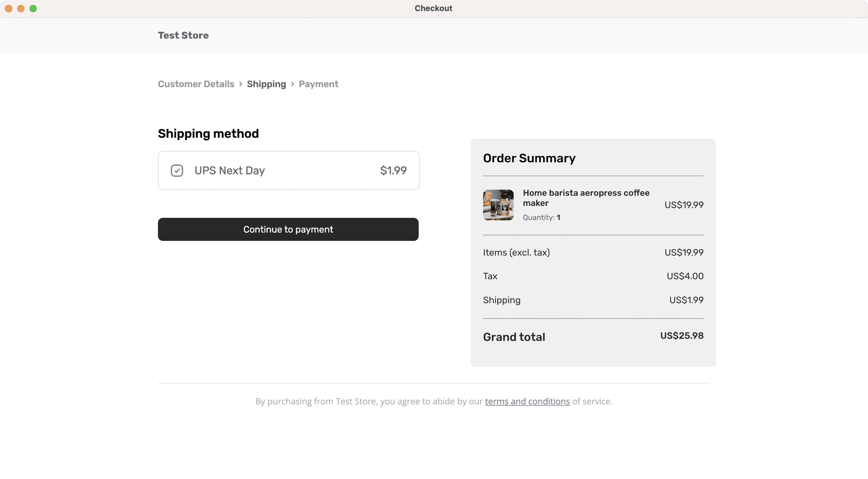868x479 pixels.
Task: Click the Order Summary heading
Action: click(529, 158)
